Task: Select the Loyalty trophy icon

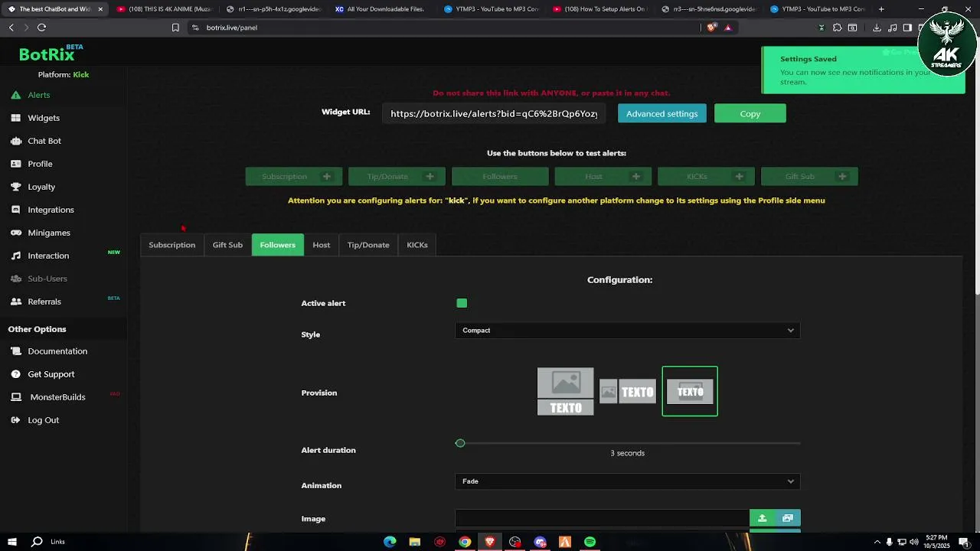Action: [15, 187]
